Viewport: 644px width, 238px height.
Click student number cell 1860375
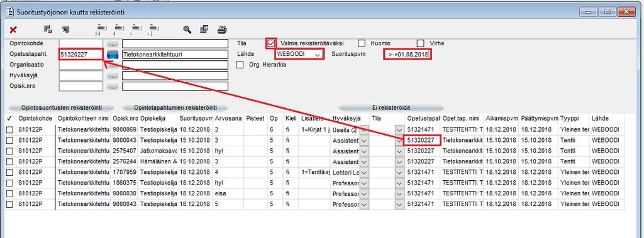pyautogui.click(x=125, y=183)
